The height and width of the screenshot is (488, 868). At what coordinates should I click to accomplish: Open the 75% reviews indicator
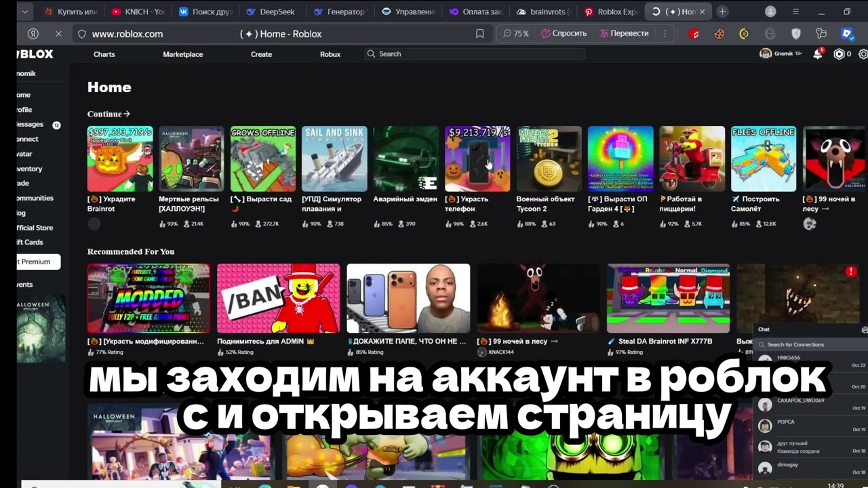pos(516,34)
